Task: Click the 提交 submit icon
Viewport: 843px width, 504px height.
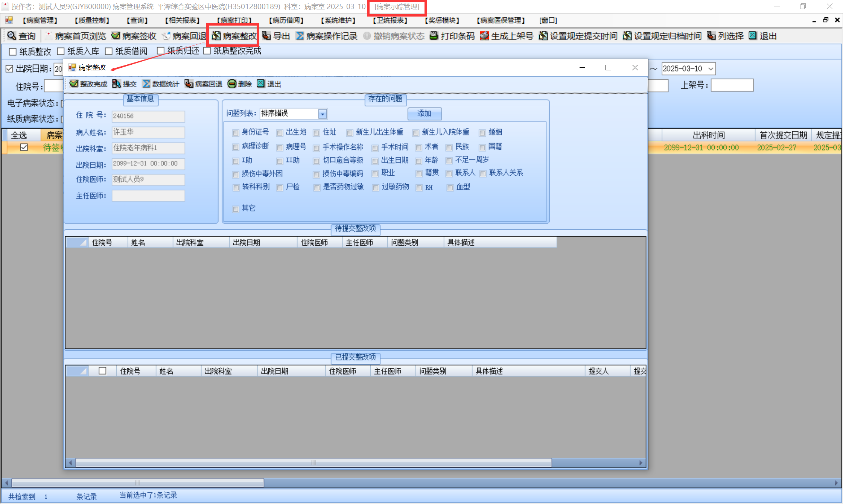Action: [x=117, y=84]
